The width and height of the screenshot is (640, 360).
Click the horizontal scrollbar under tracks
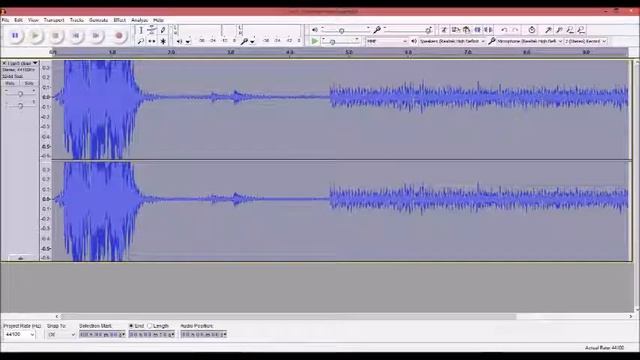click(288, 316)
